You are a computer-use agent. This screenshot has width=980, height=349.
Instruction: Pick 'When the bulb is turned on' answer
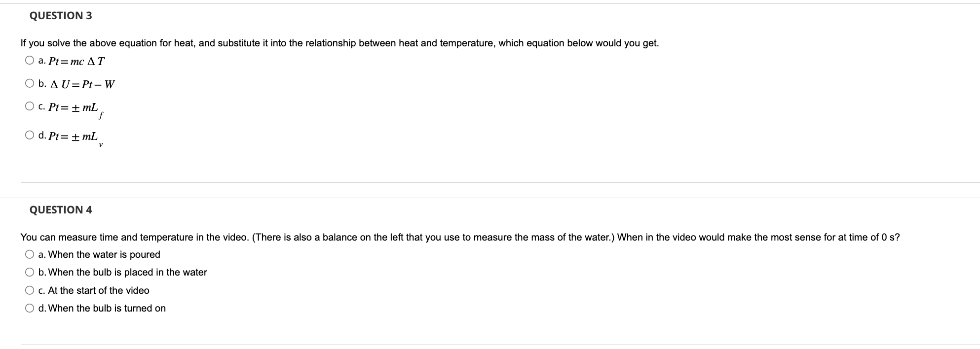(29, 308)
